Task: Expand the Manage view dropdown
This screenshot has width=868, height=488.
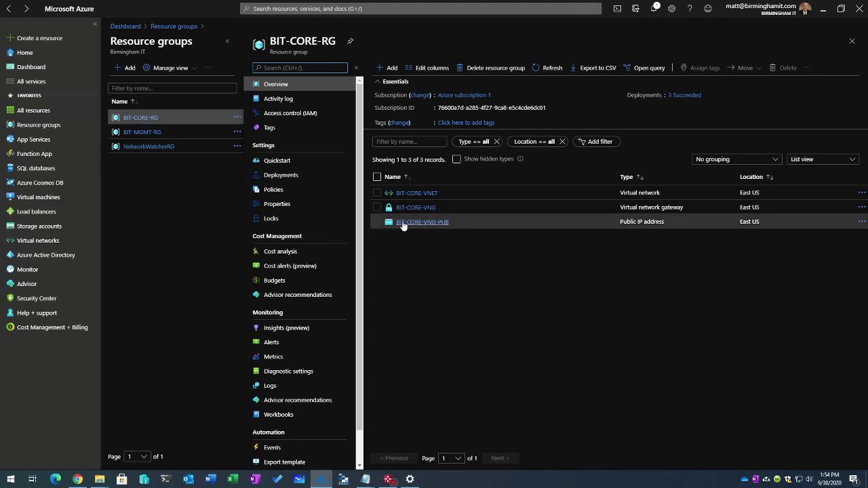Action: [193, 68]
